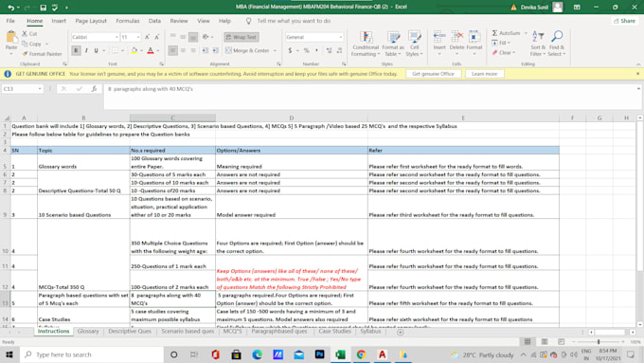Image resolution: width=644 pixels, height=363 pixels.
Task: Click the Insert cells icon
Action: (439, 37)
